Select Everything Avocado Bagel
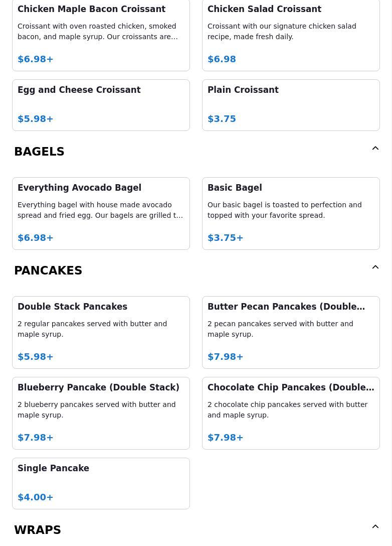Viewport: 392px width, 546px height. (101, 213)
